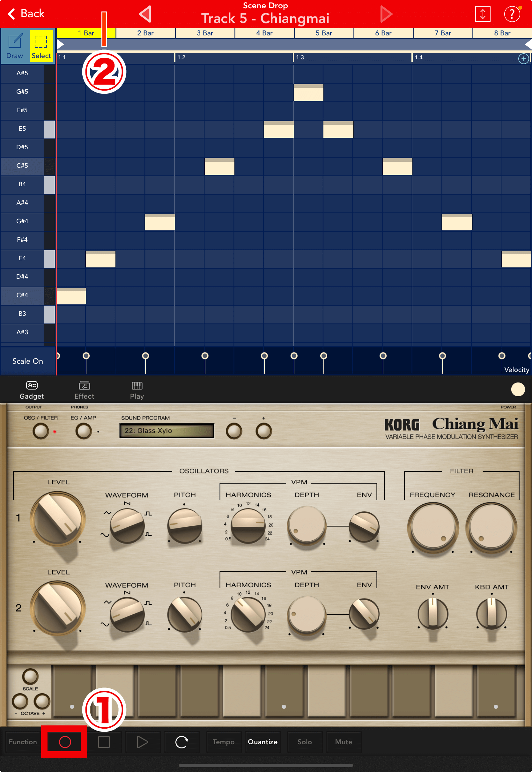532x772 pixels.
Task: Click the filter RESONANCE knob
Action: click(491, 528)
